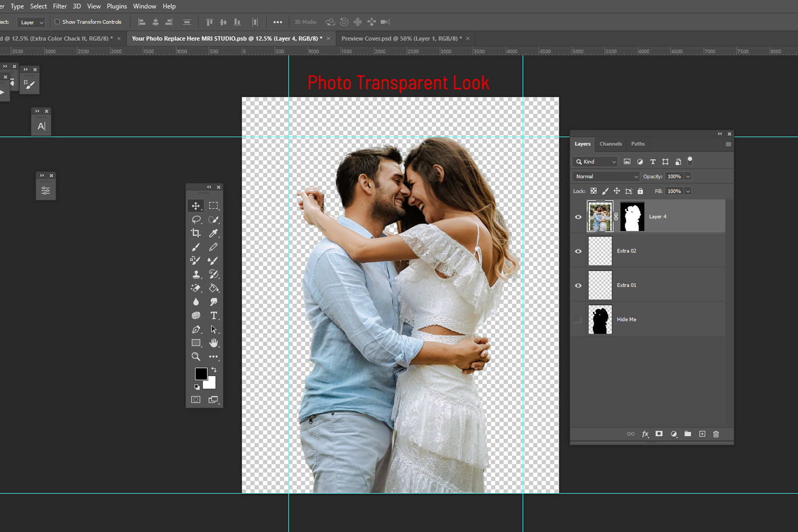Select the Pen tool
The width and height of the screenshot is (798, 532).
pyautogui.click(x=196, y=330)
